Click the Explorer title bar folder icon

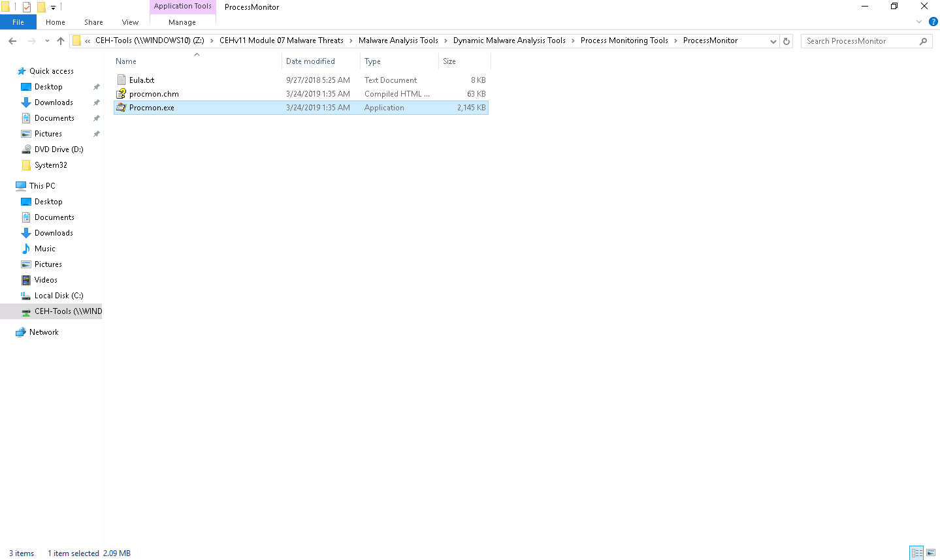pyautogui.click(x=6, y=7)
